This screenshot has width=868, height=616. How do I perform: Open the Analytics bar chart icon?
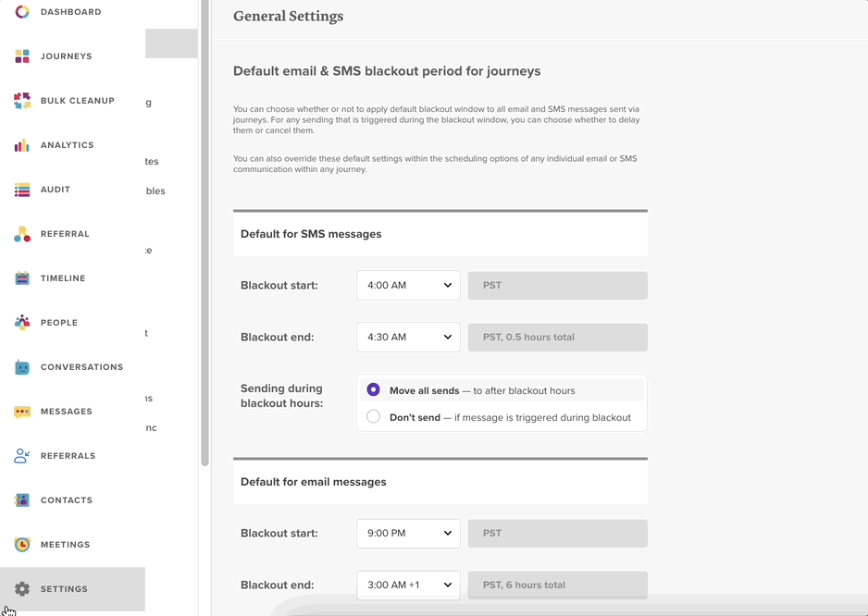22,145
